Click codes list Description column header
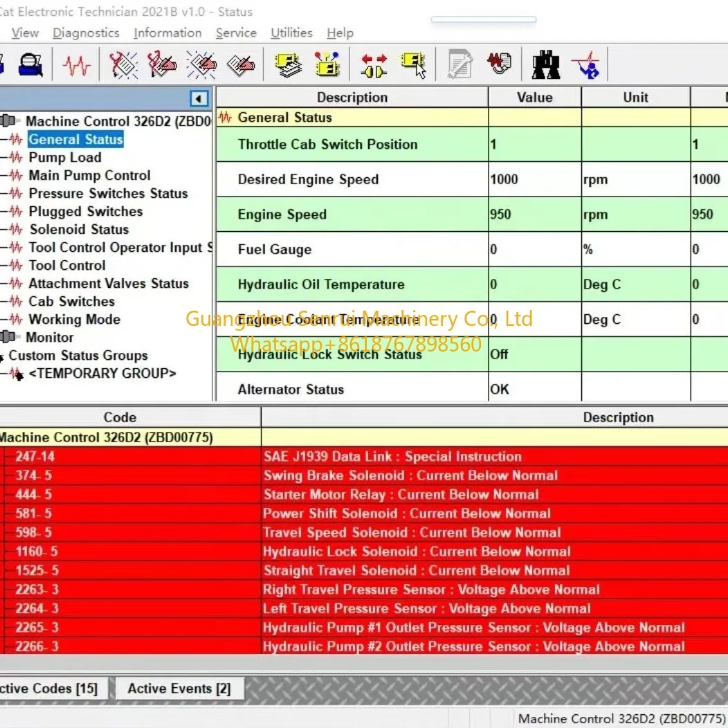The image size is (728, 728). tap(495, 417)
